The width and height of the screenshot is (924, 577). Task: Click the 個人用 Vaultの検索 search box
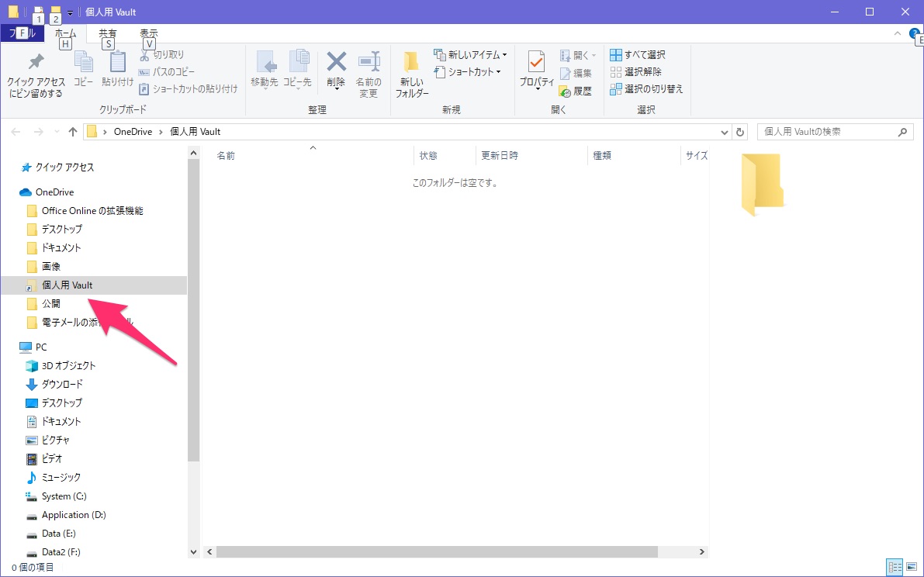tap(835, 132)
